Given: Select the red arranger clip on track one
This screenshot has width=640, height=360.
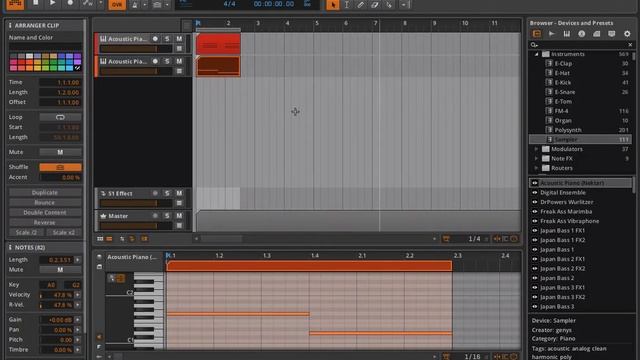Looking at the screenshot, I should click(218, 44).
